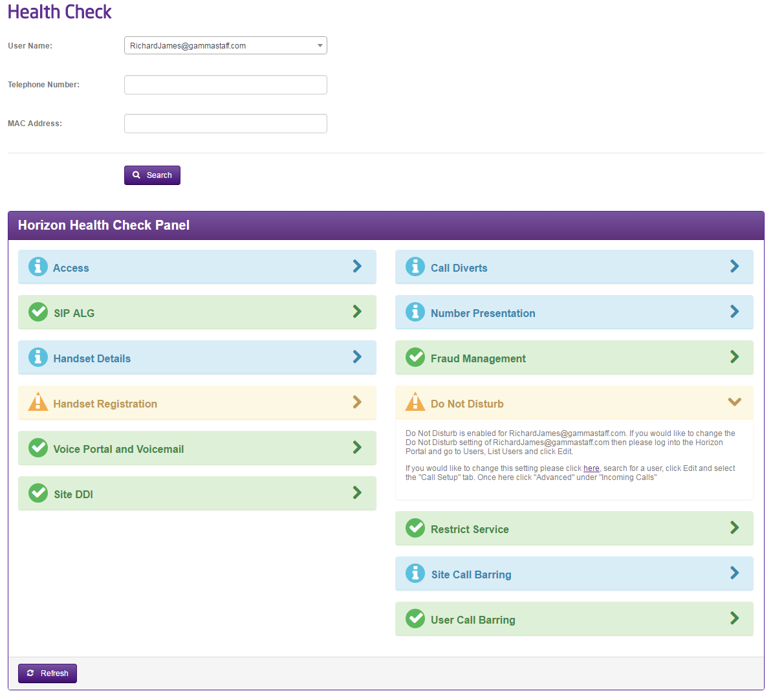Viewport: 773px width, 700px height.
Task: Expand the Number Presentation chevron
Action: tap(735, 312)
